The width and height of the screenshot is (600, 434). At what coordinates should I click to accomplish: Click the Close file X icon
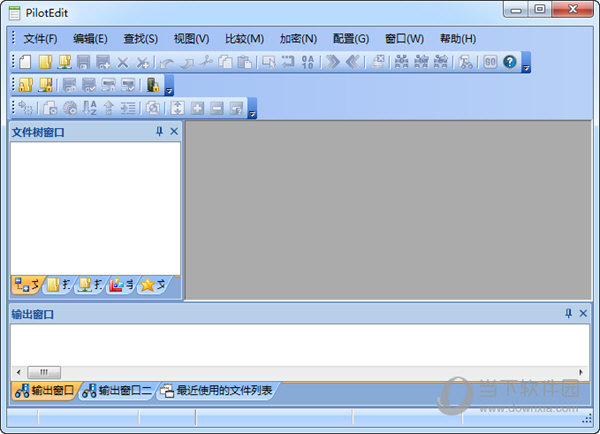(x=122, y=62)
